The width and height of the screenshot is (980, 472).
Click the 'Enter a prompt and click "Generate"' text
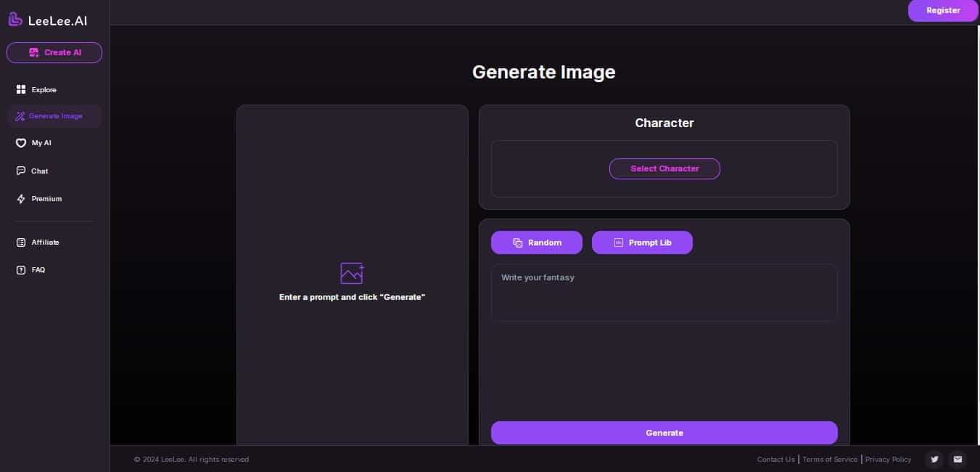[x=352, y=298]
